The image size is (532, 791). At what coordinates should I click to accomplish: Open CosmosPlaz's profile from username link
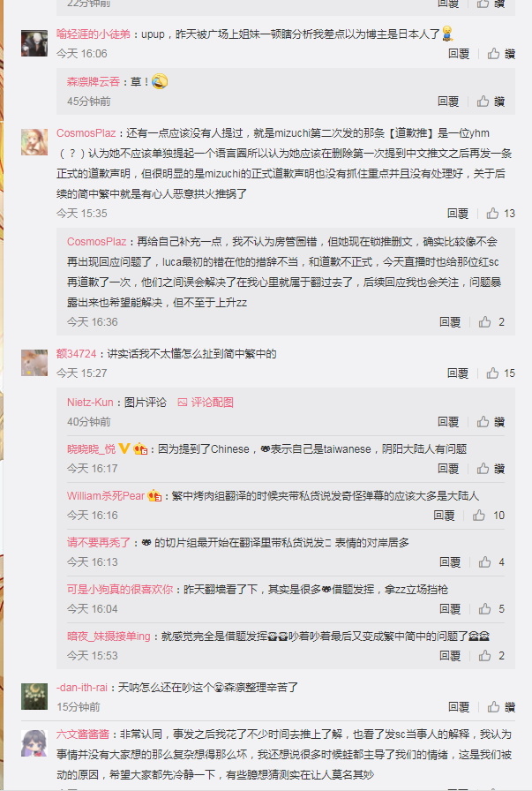(x=86, y=133)
